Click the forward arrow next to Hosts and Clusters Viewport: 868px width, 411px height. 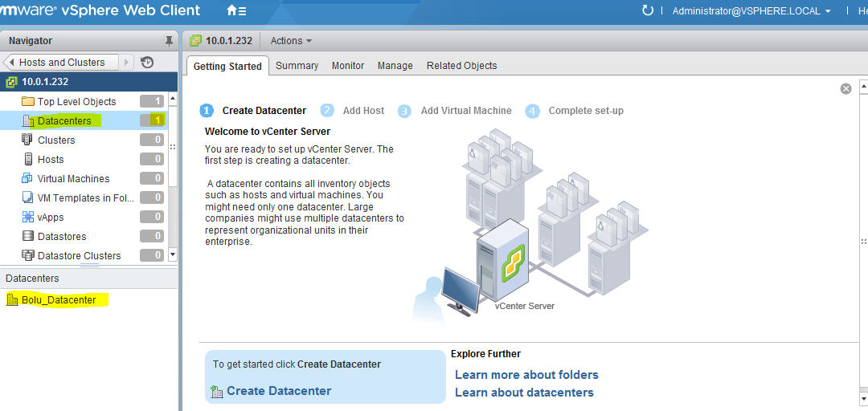coord(127,62)
